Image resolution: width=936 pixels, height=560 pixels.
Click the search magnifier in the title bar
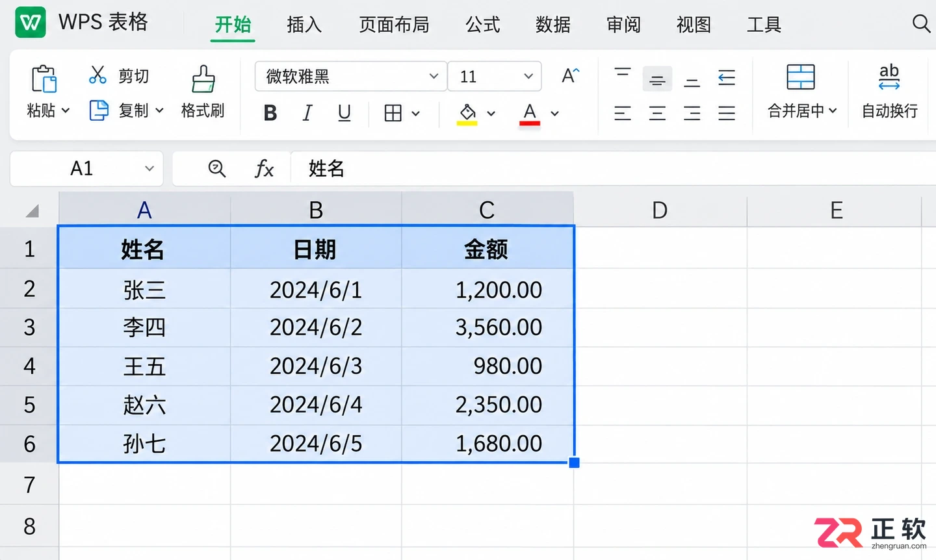pos(921,23)
